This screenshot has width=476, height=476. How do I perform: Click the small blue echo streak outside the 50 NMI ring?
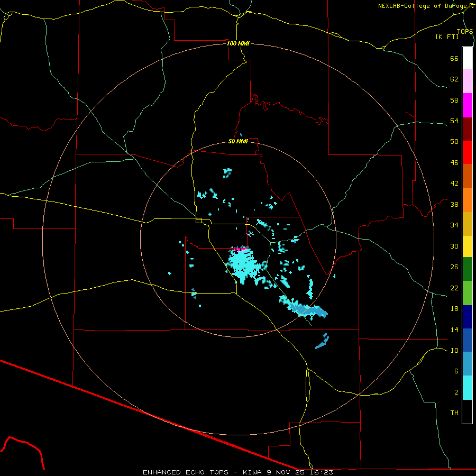tap(323, 342)
